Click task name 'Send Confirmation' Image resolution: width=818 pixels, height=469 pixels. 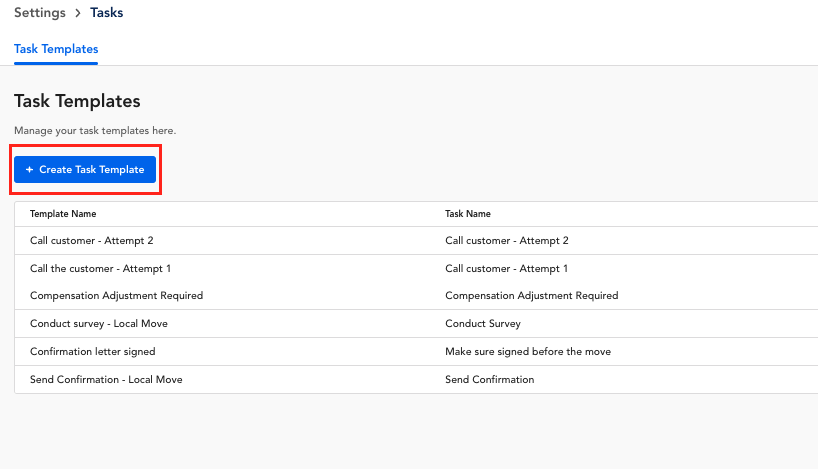pyautogui.click(x=490, y=380)
